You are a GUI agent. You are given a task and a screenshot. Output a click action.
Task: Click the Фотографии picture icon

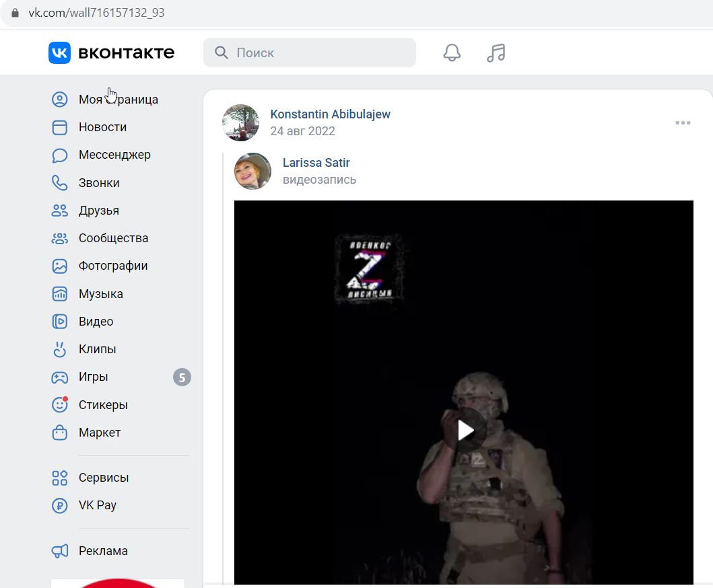click(x=59, y=266)
